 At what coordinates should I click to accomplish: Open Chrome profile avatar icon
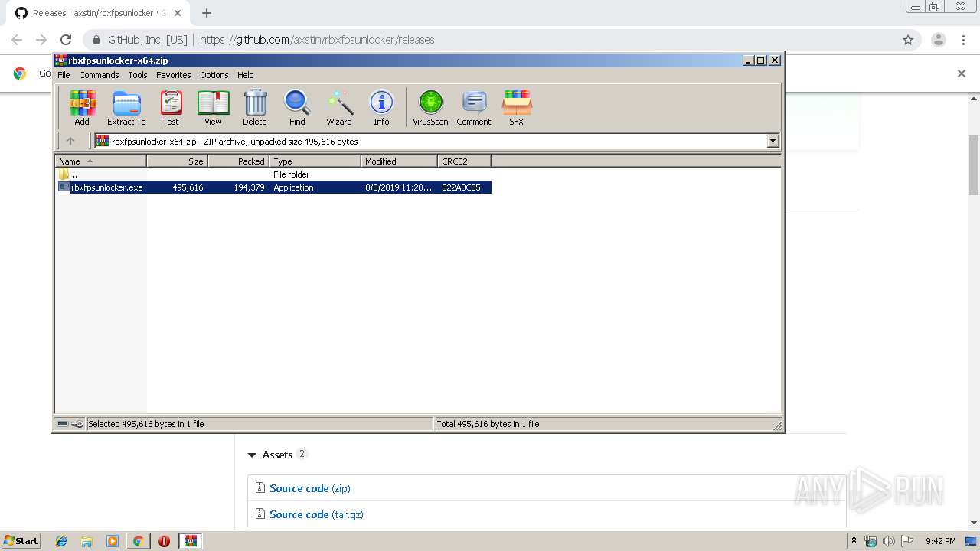coord(939,40)
